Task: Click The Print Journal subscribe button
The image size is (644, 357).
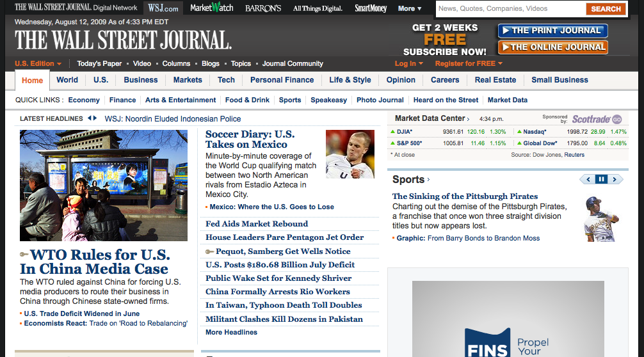Action: point(553,30)
